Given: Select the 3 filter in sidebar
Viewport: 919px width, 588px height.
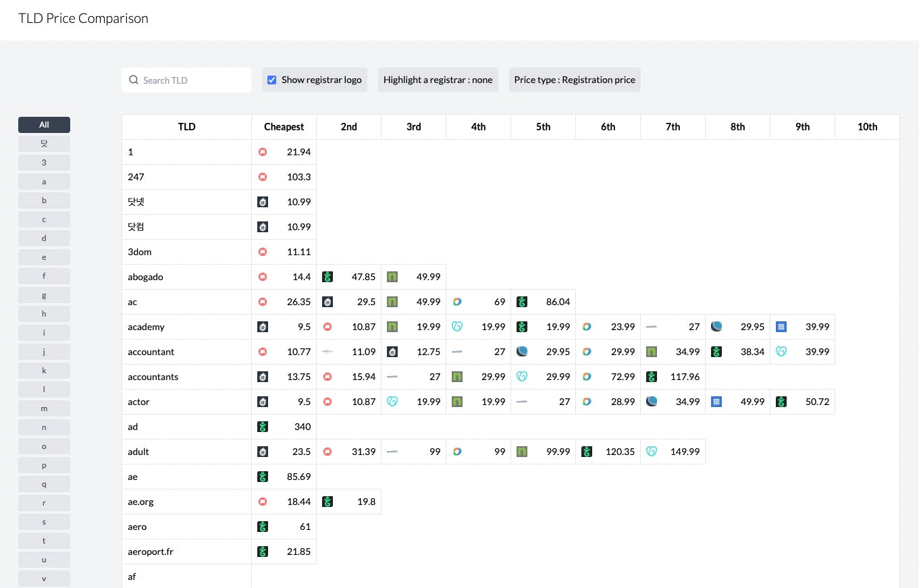Looking at the screenshot, I should coord(44,163).
